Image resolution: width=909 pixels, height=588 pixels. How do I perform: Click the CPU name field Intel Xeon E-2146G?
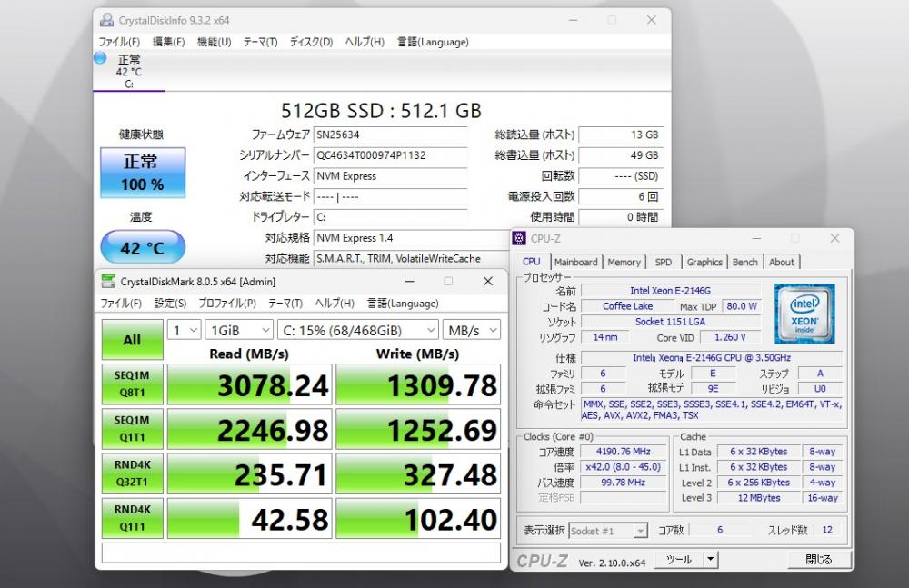pos(671,291)
